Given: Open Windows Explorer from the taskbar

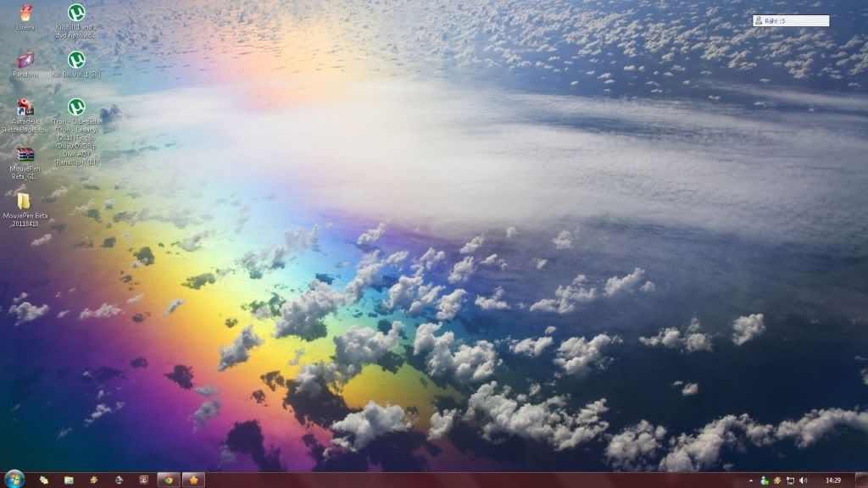Looking at the screenshot, I should [69, 480].
